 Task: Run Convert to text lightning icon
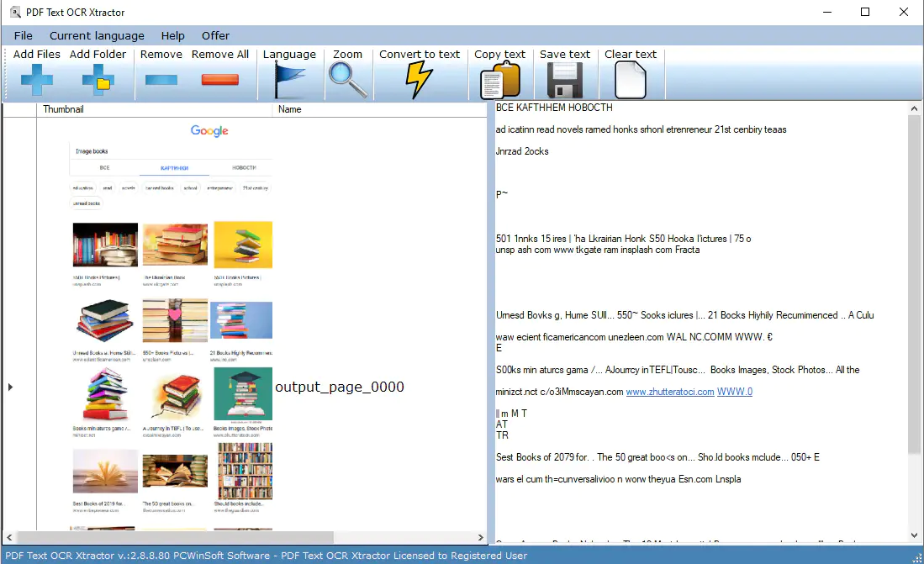419,81
